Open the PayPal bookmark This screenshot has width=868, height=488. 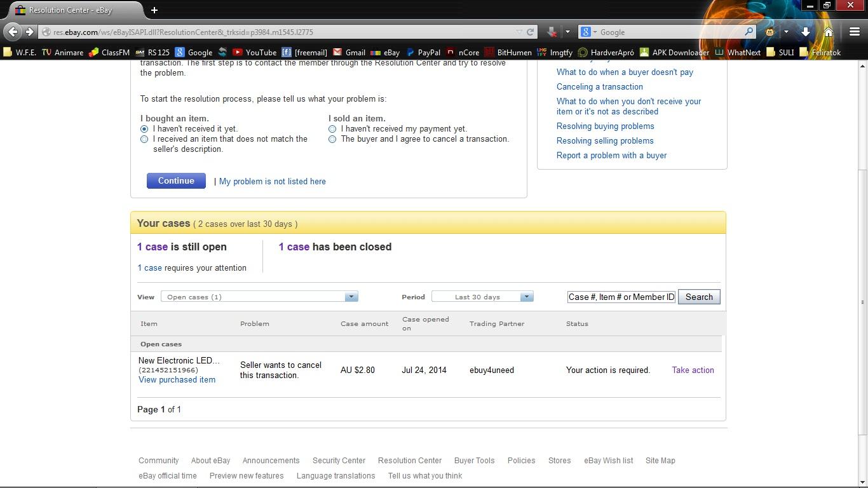point(423,52)
